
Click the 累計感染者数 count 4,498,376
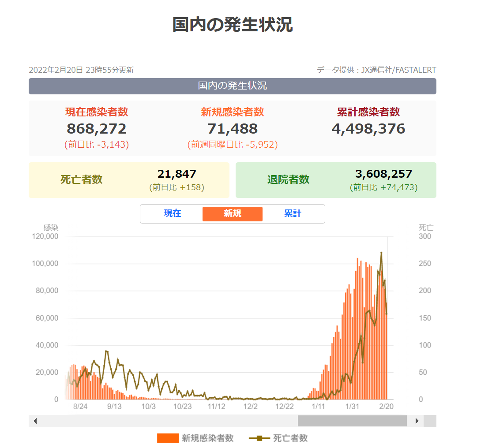(368, 129)
